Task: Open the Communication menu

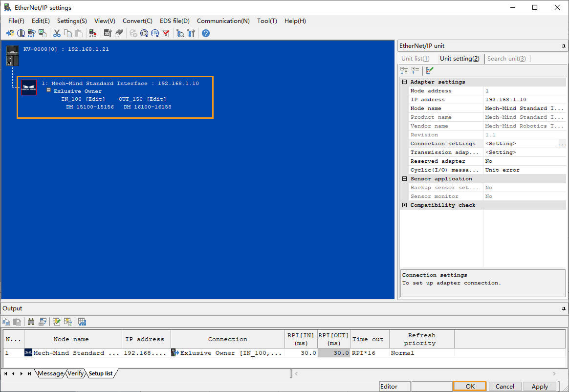Action: [x=223, y=21]
